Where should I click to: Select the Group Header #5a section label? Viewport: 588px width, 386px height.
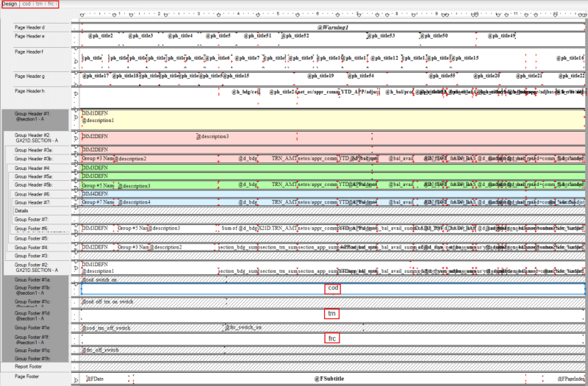coord(34,176)
